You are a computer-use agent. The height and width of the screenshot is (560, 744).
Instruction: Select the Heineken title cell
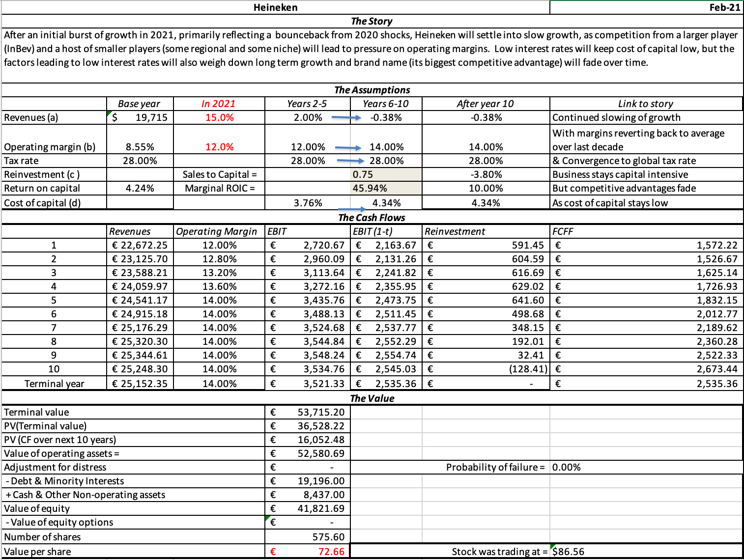pyautogui.click(x=275, y=7)
